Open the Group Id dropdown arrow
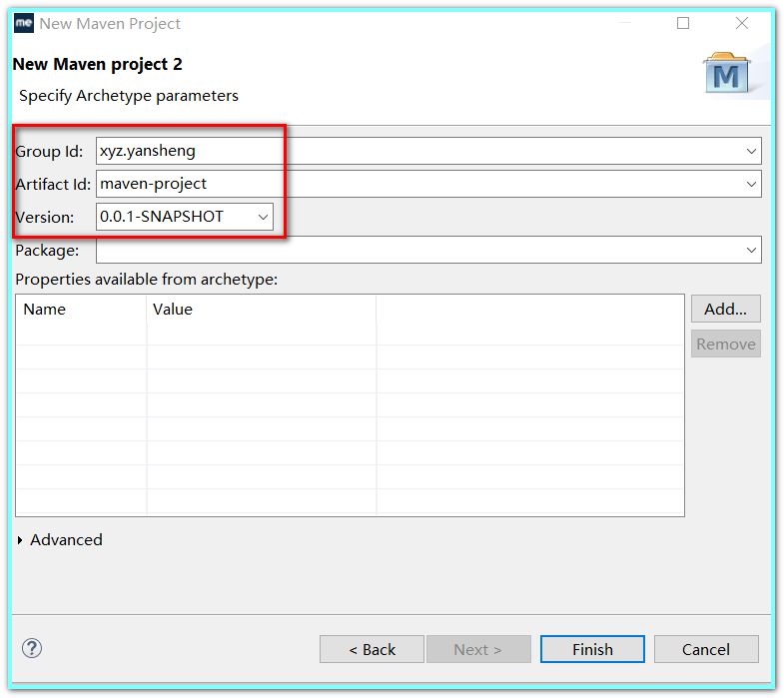 pos(751,151)
